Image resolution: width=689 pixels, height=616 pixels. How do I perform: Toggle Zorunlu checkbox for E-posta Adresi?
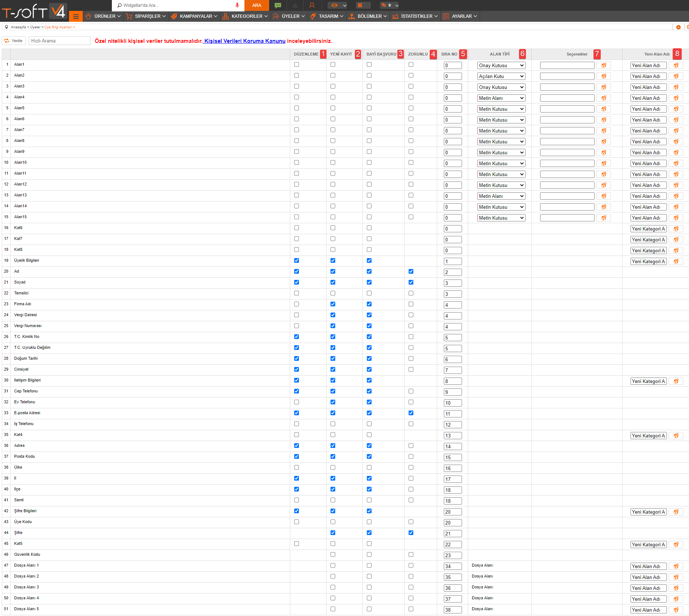(x=411, y=413)
